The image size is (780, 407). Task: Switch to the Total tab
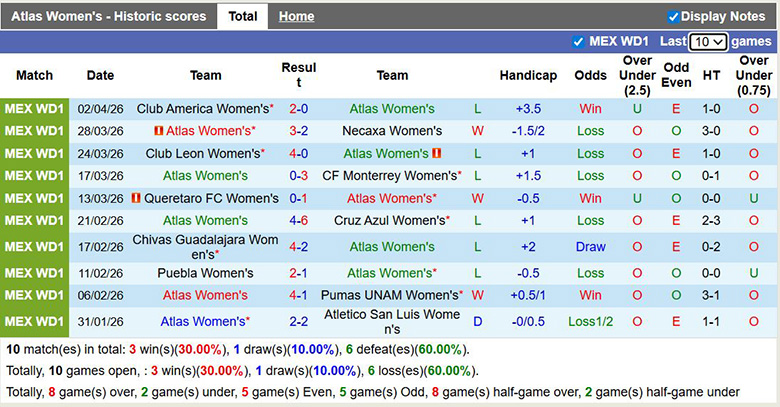click(x=242, y=16)
